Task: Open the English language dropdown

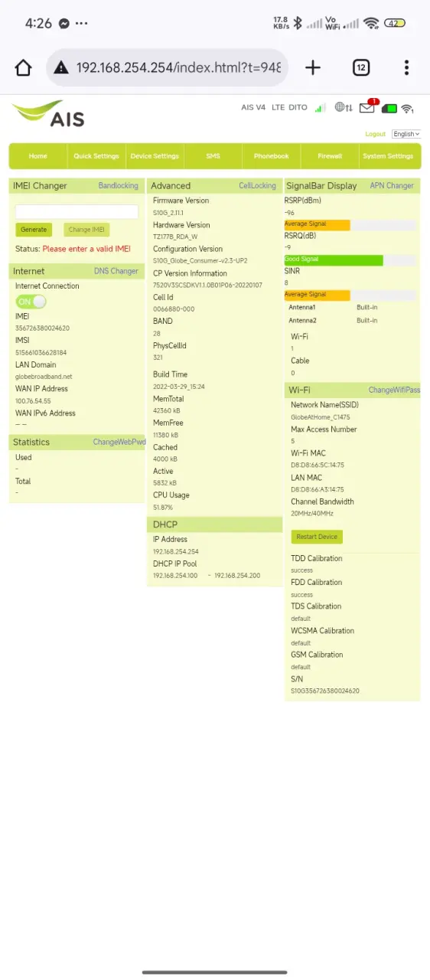Action: point(406,134)
